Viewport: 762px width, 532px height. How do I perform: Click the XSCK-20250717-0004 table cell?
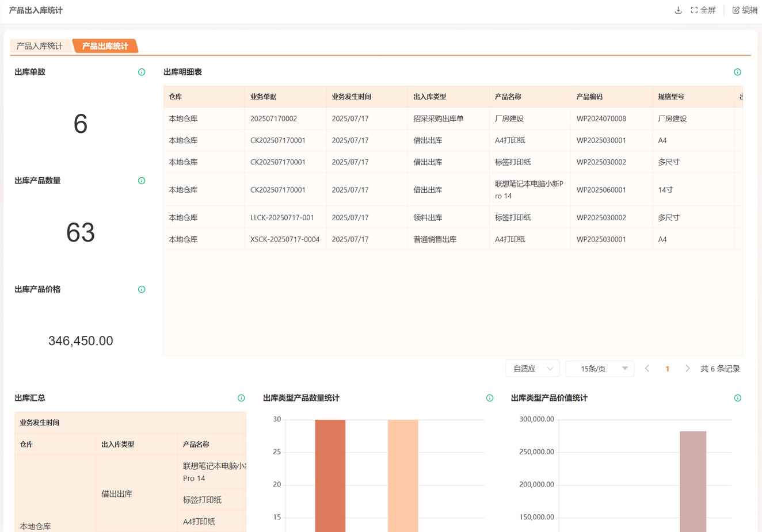click(x=285, y=239)
